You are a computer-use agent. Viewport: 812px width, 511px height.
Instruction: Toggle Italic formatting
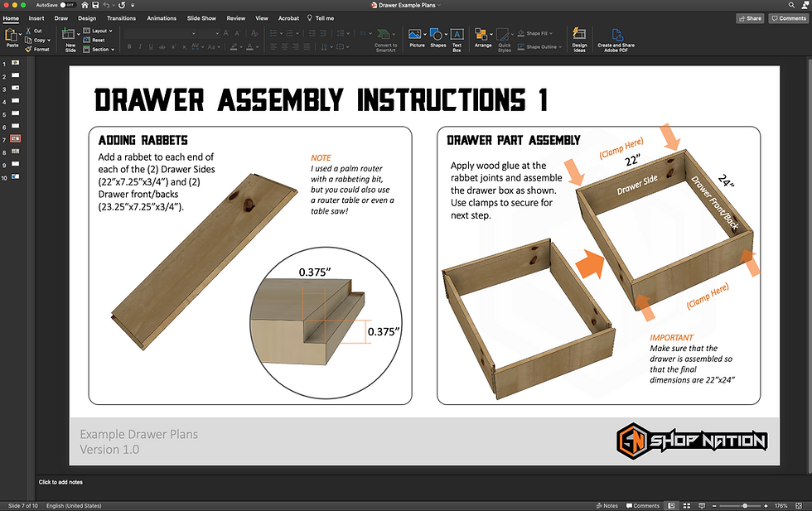[140, 46]
